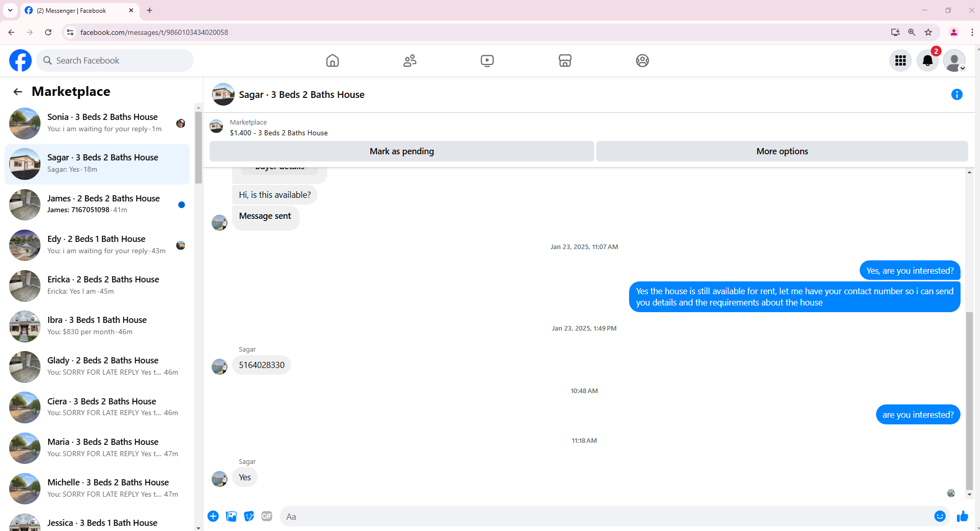Open Maria's 3 Beds 2 Baths House chat
980x531 pixels.
point(97,448)
